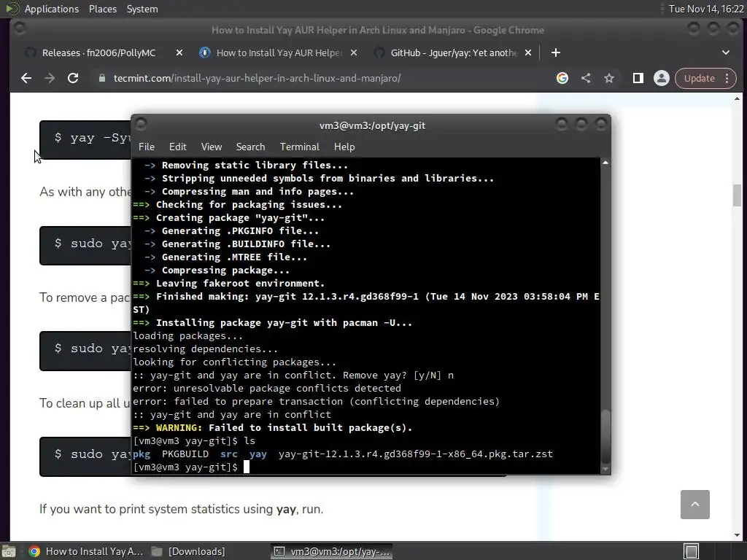Switch to Releases fn2006/PollyMC tab
747x560 pixels.
click(x=98, y=52)
